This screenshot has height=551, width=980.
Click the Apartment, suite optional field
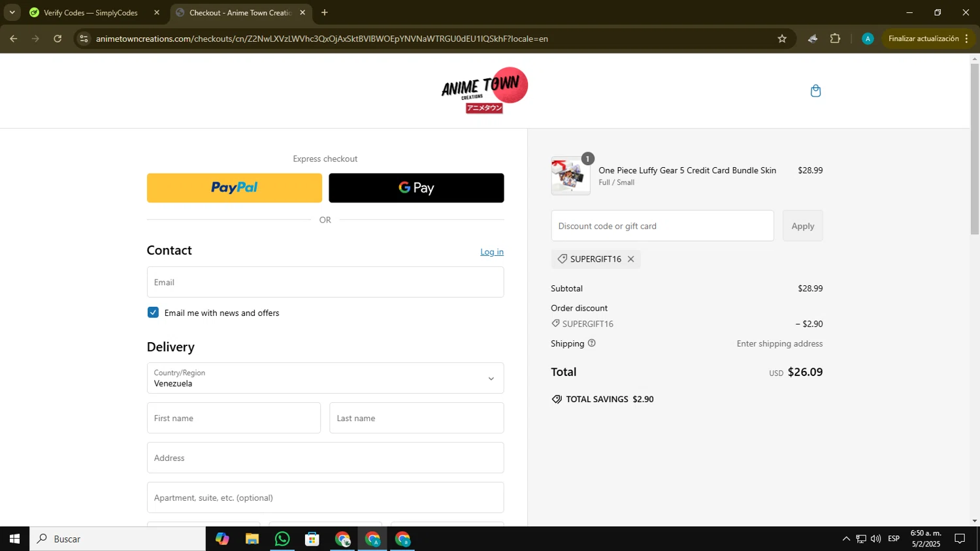tap(325, 497)
